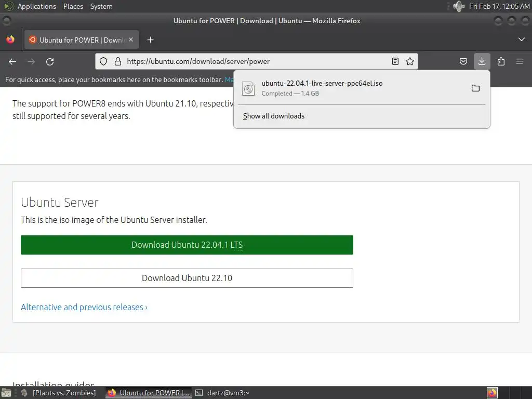The height and width of the screenshot is (399, 532).
Task: Open the tracking protection shield icon
Action: (x=103, y=61)
